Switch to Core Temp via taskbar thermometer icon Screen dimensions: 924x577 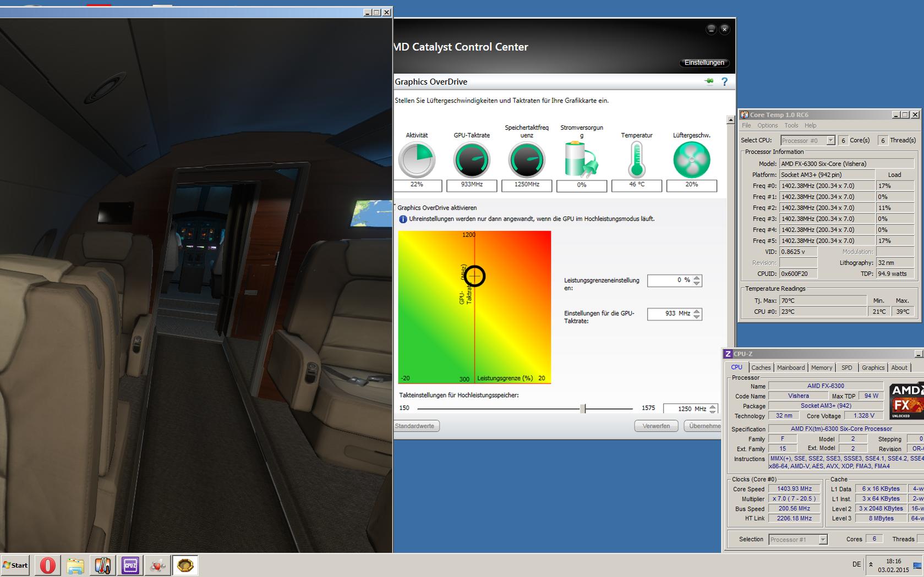[x=103, y=565]
